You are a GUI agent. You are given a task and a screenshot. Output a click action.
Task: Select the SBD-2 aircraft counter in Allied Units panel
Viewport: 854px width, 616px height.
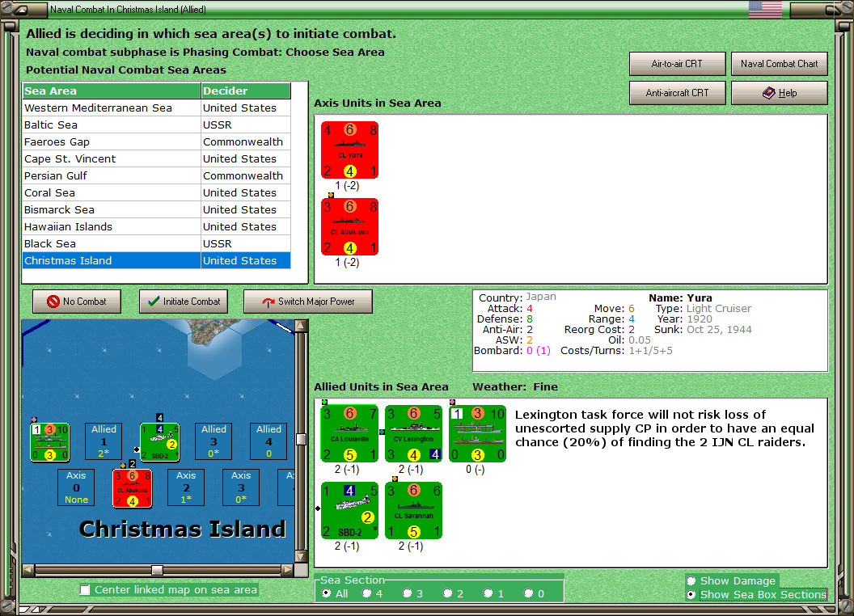click(x=349, y=510)
